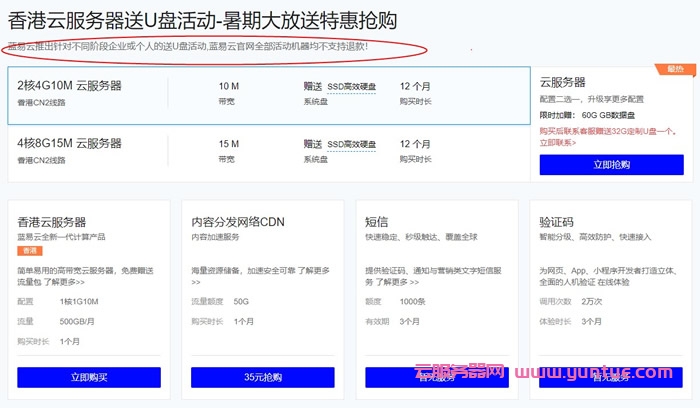Screen dimensions: 700x408
Task: Select the 4核8G15M cloud server plan
Action: tap(70, 143)
